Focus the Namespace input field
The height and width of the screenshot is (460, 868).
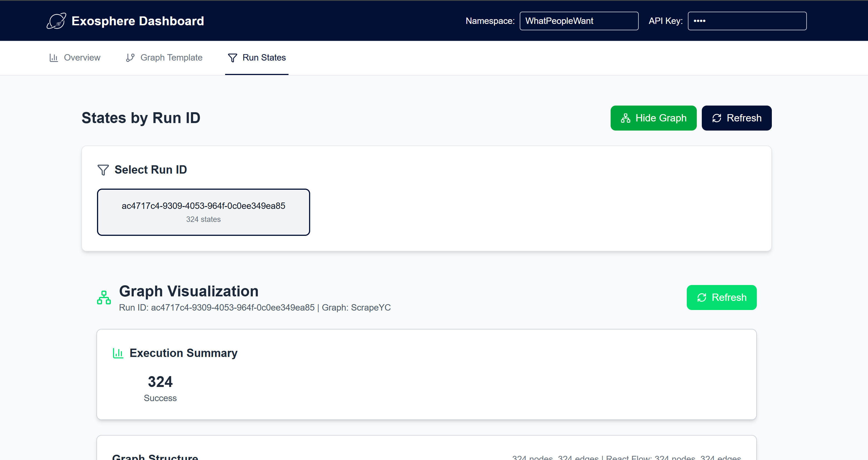point(579,21)
